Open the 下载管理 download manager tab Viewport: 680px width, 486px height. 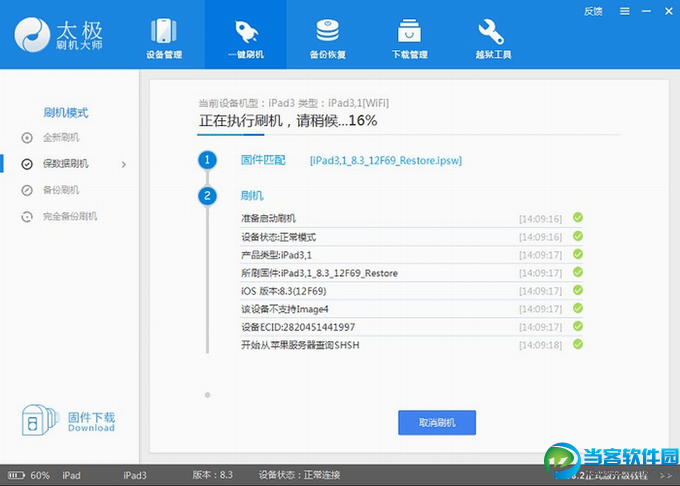(409, 38)
